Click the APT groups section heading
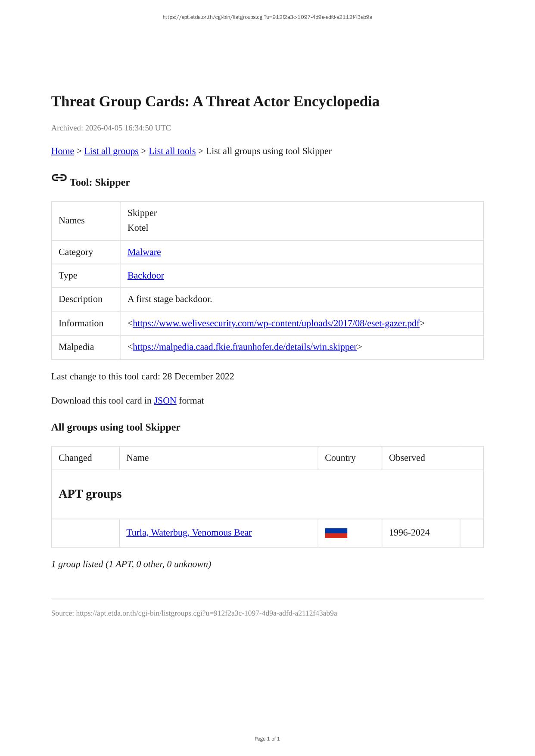The width and height of the screenshot is (535, 756). (90, 494)
